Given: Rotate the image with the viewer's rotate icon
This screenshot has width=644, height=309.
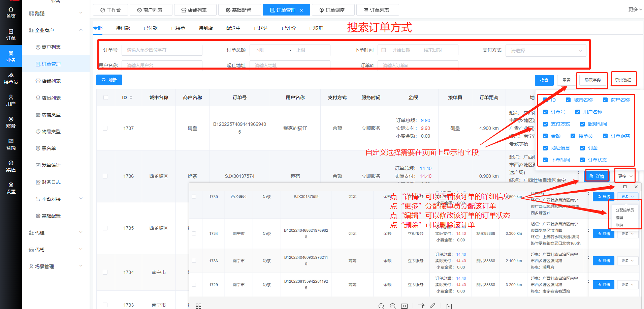Looking at the screenshot, I should coord(421,306).
